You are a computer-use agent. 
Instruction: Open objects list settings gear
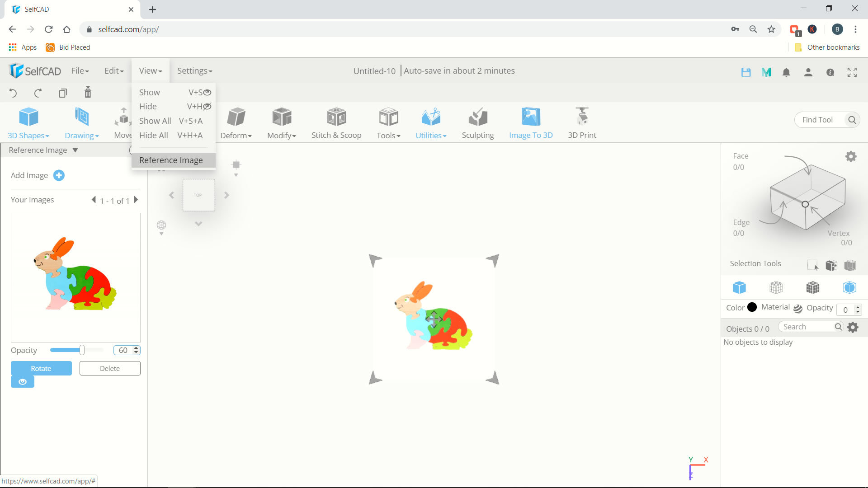[853, 327]
